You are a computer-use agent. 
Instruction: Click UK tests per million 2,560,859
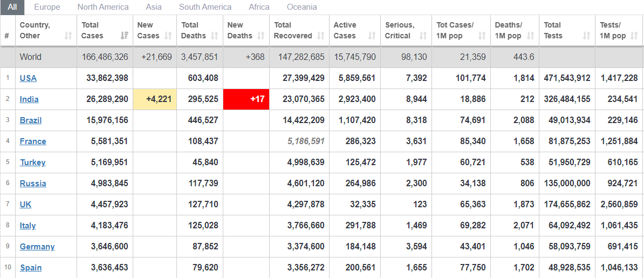click(620, 205)
